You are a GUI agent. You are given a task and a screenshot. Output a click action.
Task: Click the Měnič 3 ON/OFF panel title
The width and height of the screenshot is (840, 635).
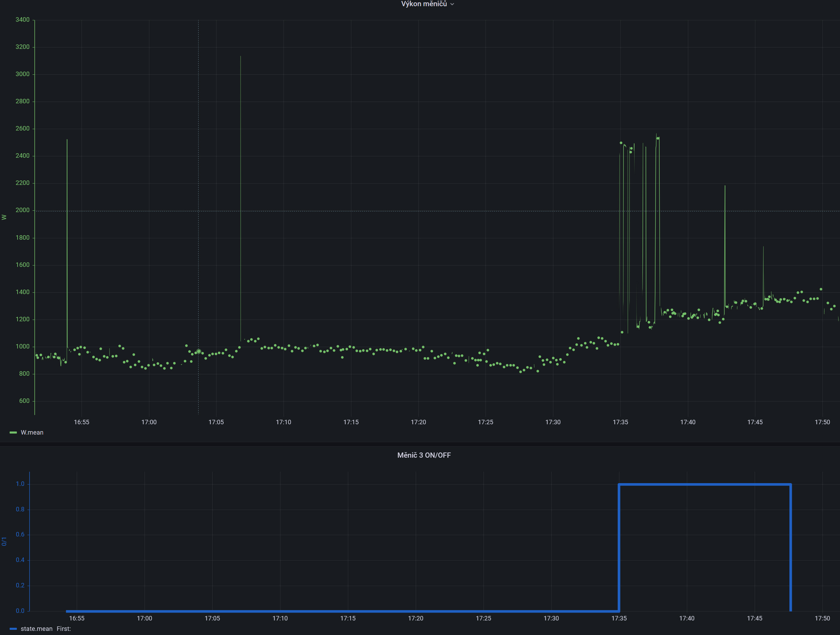coord(424,455)
